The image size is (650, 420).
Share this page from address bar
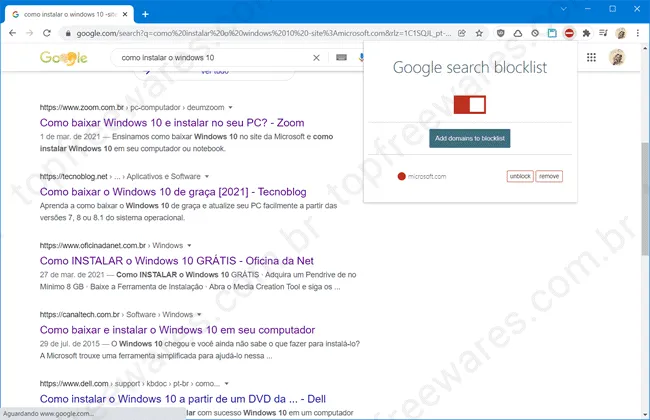[x=462, y=33]
